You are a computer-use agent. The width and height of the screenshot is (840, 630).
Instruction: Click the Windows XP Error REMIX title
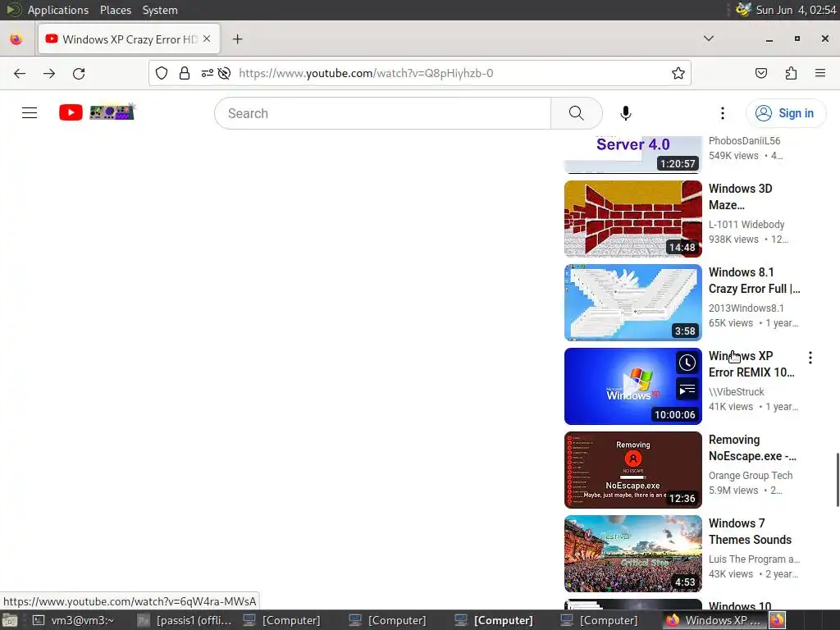(x=751, y=363)
